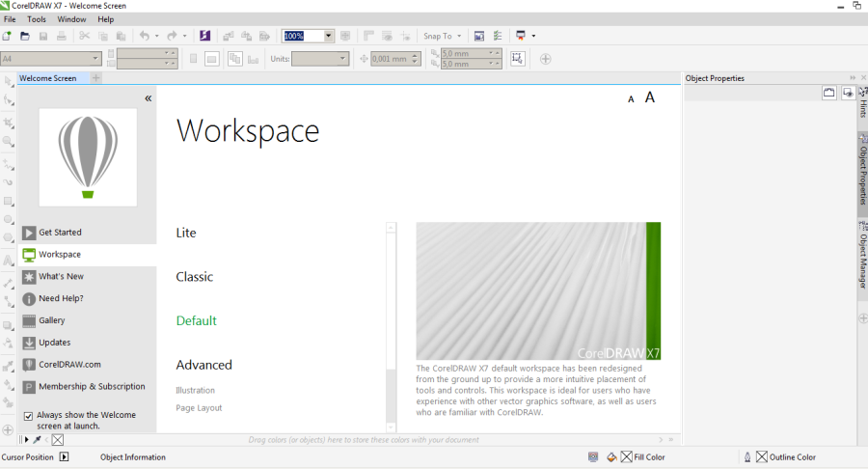Screen dimensions: 868x469
Task: Open the Units dropdown
Action: tap(342, 58)
